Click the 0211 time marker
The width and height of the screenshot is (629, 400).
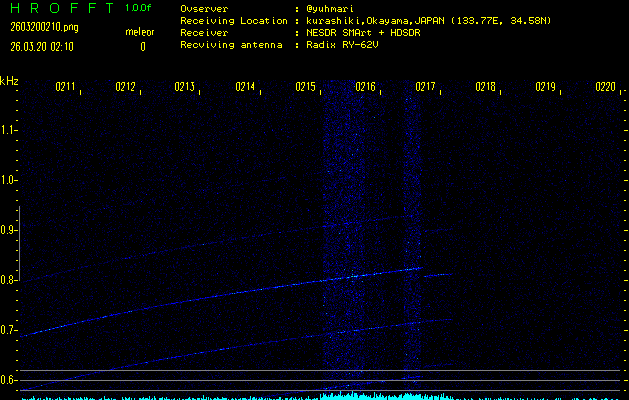coord(66,88)
